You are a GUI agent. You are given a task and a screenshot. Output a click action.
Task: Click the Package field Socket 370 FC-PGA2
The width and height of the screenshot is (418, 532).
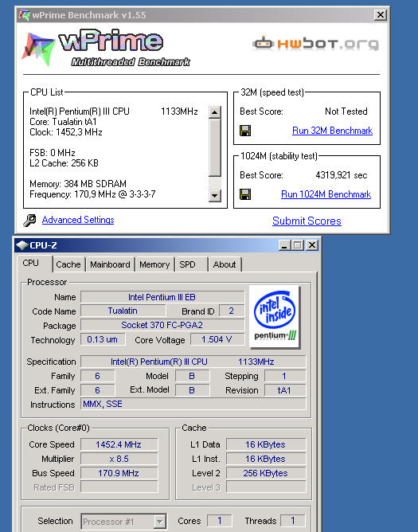(162, 325)
